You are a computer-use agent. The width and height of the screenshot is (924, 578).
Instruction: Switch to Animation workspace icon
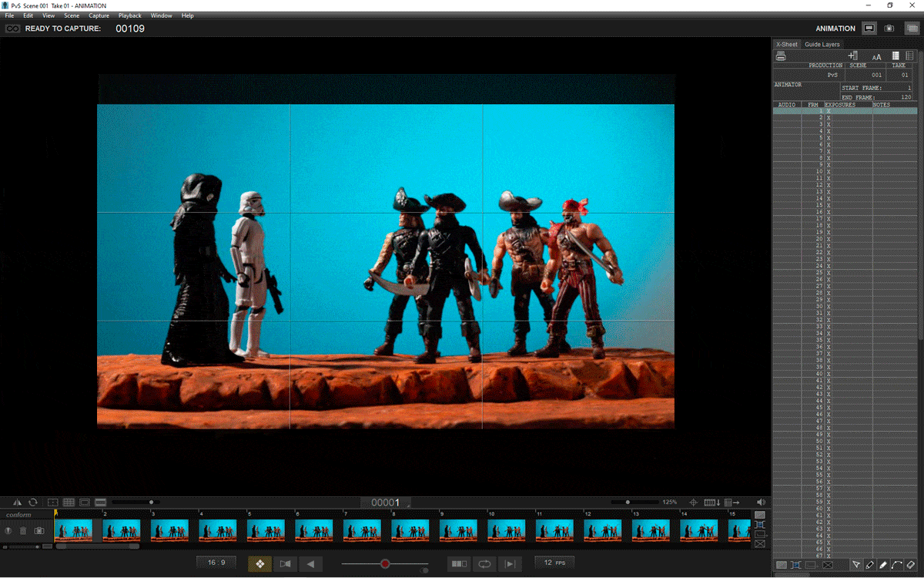[x=869, y=28]
